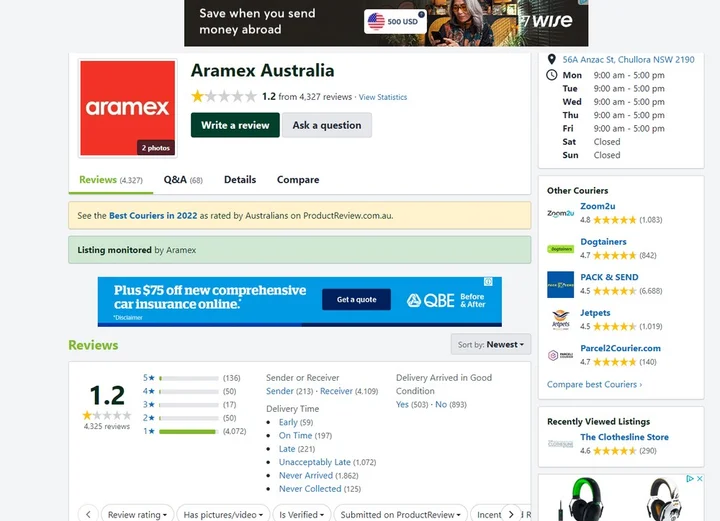720x521 pixels.
Task: Open the Is Verified filter dropdown
Action: [x=301, y=514]
